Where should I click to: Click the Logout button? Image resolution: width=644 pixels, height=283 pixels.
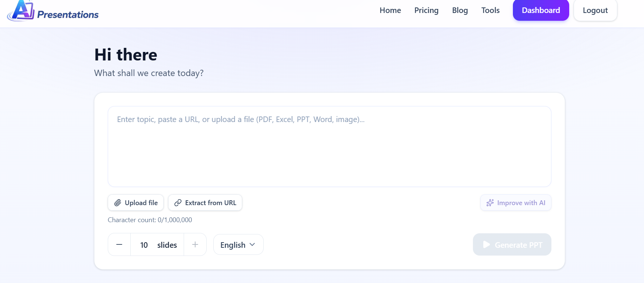point(595,10)
